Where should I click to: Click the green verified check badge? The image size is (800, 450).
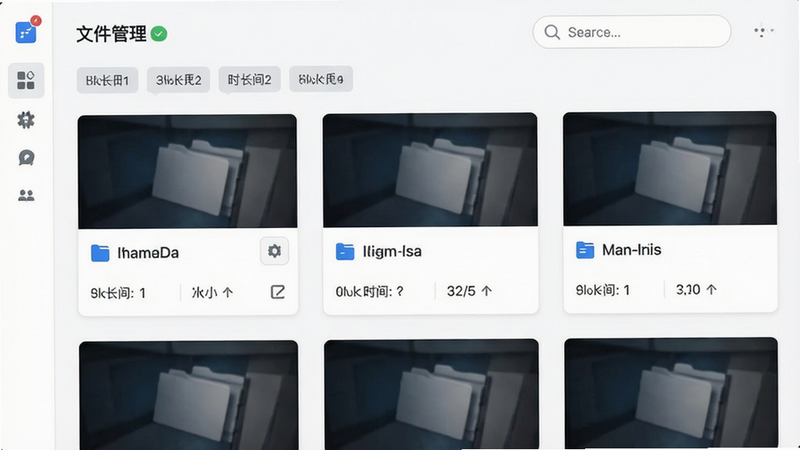tap(159, 34)
